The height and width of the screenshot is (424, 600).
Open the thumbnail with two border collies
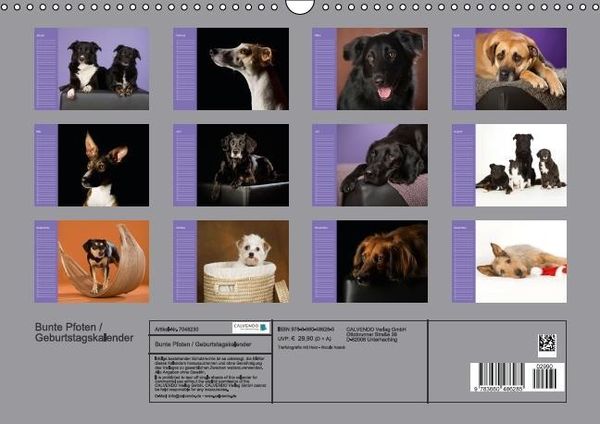point(103,69)
